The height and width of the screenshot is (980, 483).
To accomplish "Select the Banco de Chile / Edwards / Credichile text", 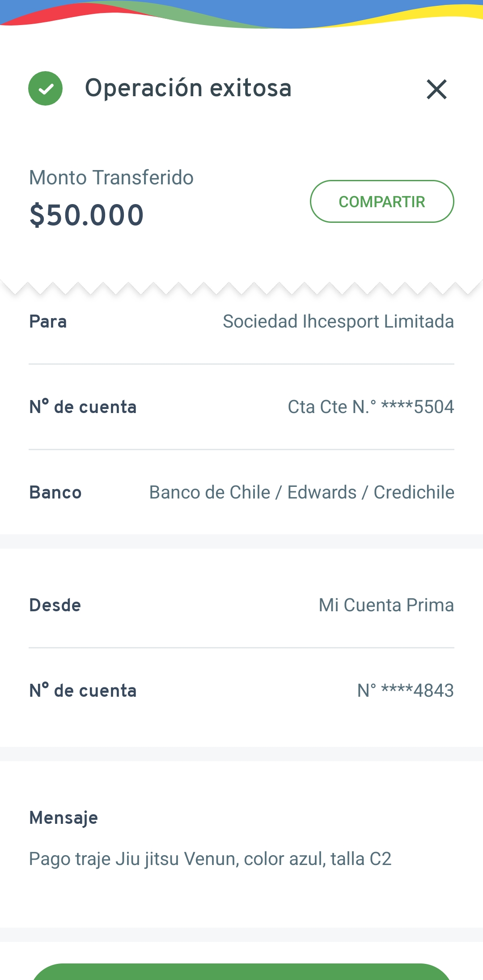I will click(x=301, y=493).
